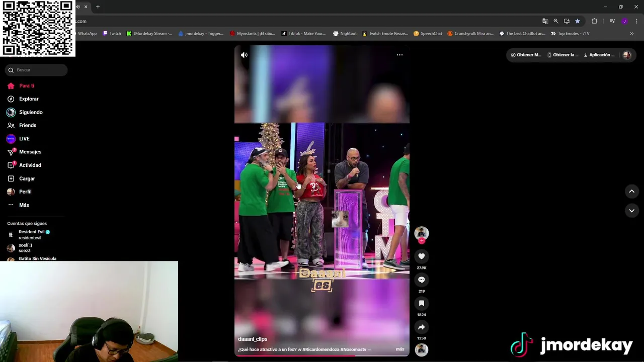This screenshot has height=362, width=644.
Task: Open a new browser tab
Action: click(98, 7)
